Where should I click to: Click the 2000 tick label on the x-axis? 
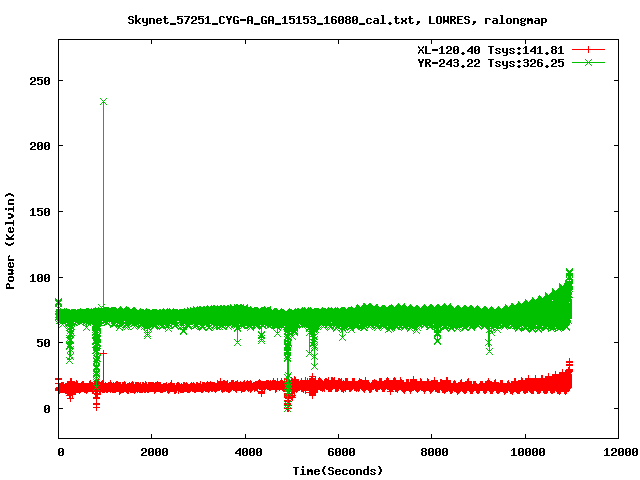click(154, 452)
